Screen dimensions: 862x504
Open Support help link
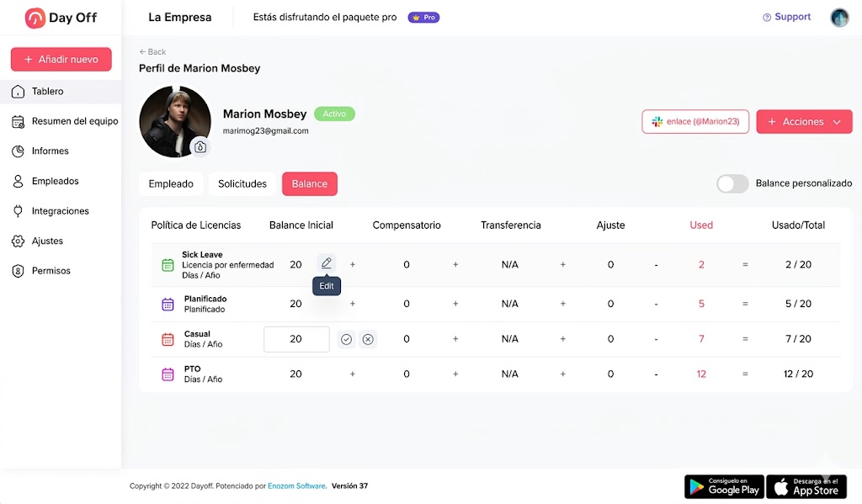(787, 17)
